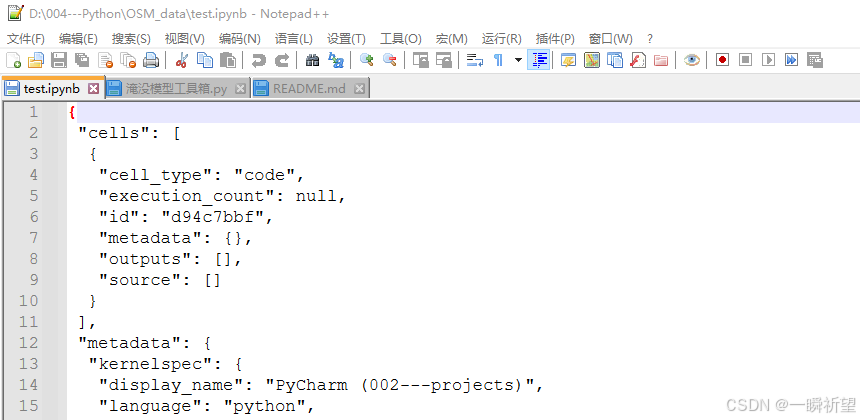Click the Close All documents icon

point(128,60)
